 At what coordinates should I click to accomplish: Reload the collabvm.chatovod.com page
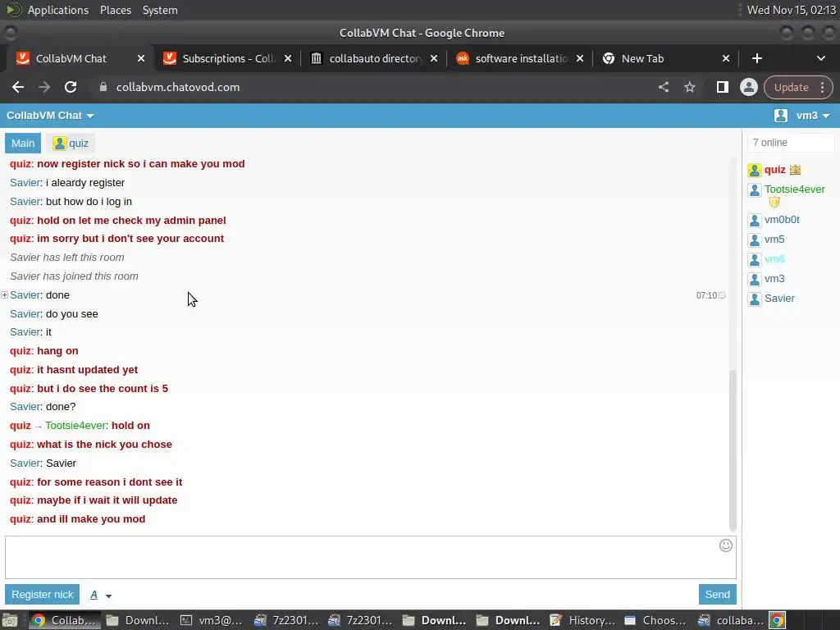pyautogui.click(x=71, y=87)
